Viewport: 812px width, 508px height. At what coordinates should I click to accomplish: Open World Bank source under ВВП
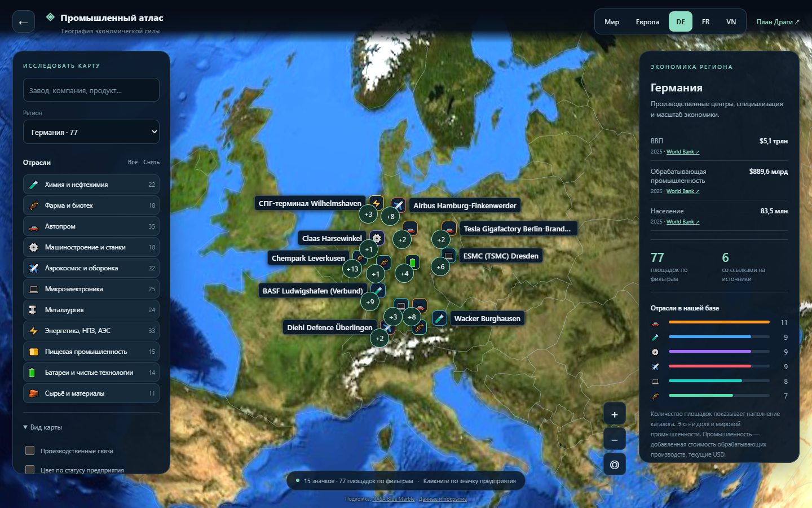683,152
